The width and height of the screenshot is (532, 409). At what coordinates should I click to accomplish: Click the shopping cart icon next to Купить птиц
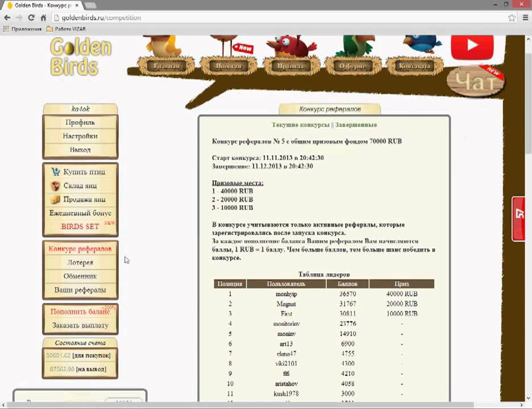[56, 172]
